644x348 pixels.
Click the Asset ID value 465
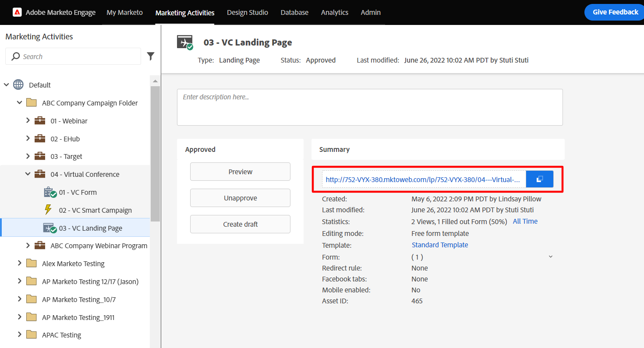pos(417,301)
